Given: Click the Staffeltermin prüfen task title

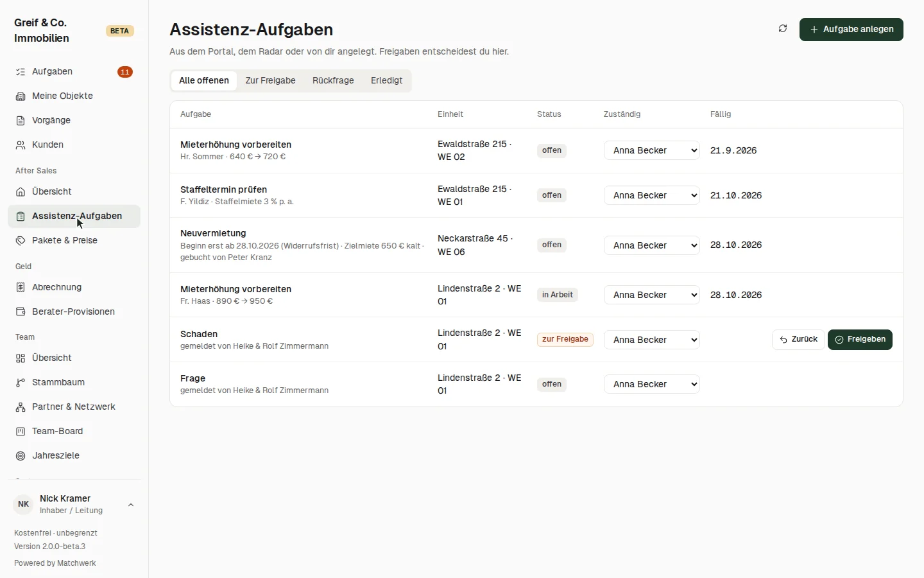Looking at the screenshot, I should [223, 189].
